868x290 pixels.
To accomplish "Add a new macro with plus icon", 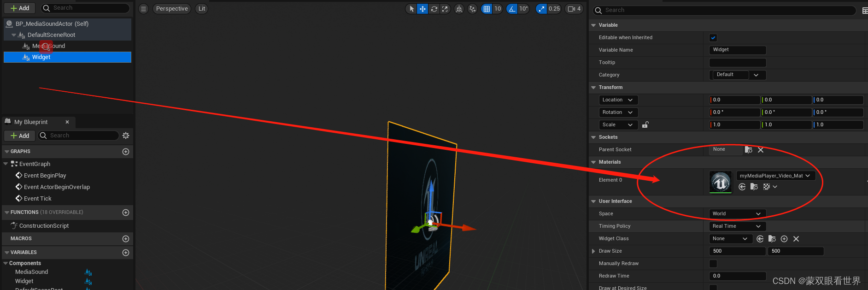I will (126, 239).
